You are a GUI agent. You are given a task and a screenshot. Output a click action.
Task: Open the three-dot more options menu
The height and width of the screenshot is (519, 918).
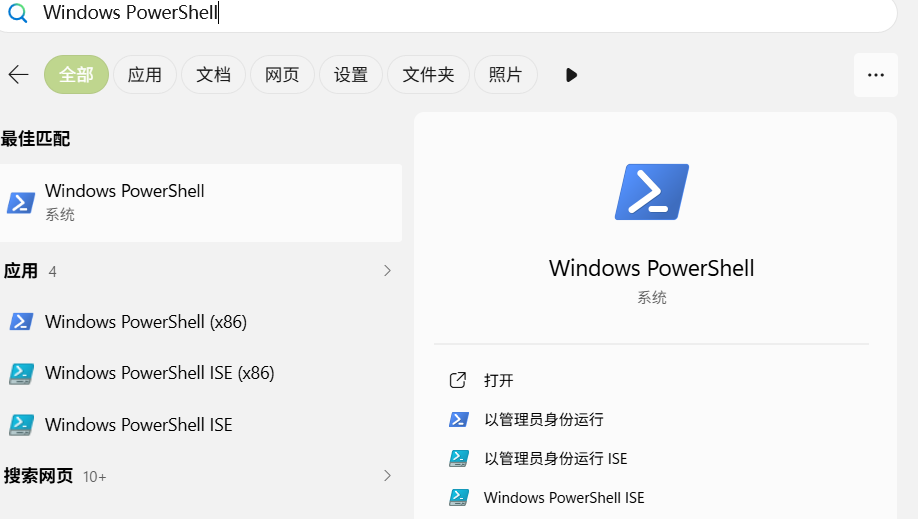point(876,75)
